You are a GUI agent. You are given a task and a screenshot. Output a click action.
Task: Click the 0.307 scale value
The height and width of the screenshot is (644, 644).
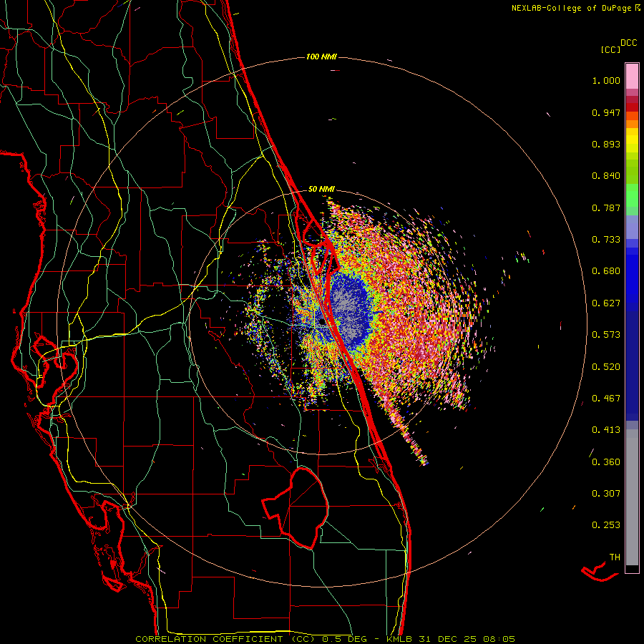(606, 494)
